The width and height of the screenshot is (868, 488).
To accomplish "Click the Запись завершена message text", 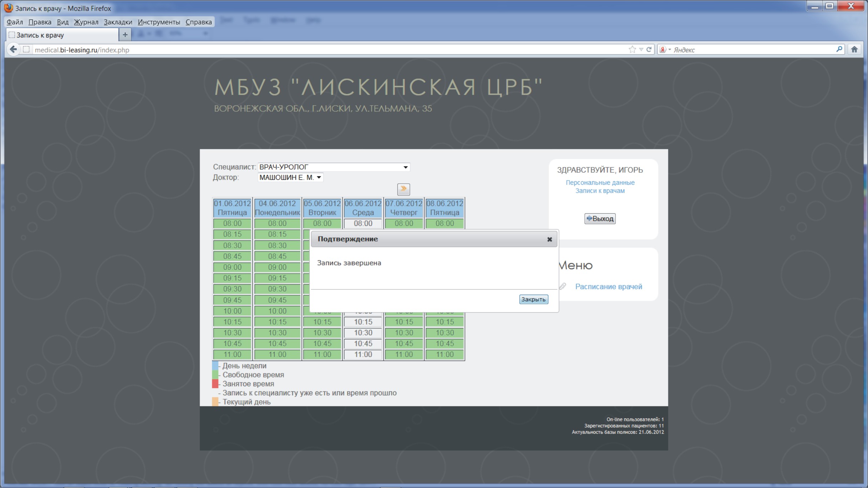I will coord(349,263).
